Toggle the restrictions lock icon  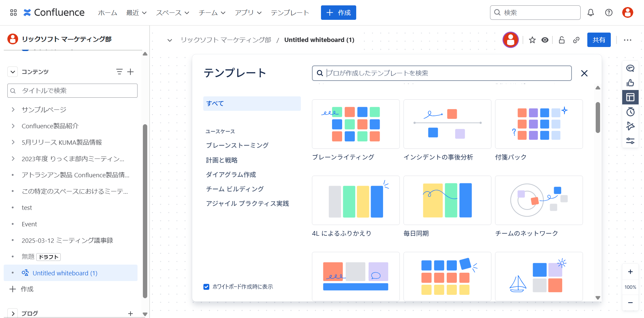(x=561, y=40)
